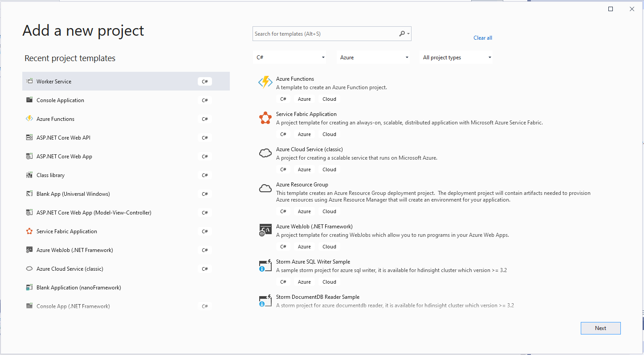Focus the Search for templates field
Viewport: 644px width, 355px height.
[325, 34]
